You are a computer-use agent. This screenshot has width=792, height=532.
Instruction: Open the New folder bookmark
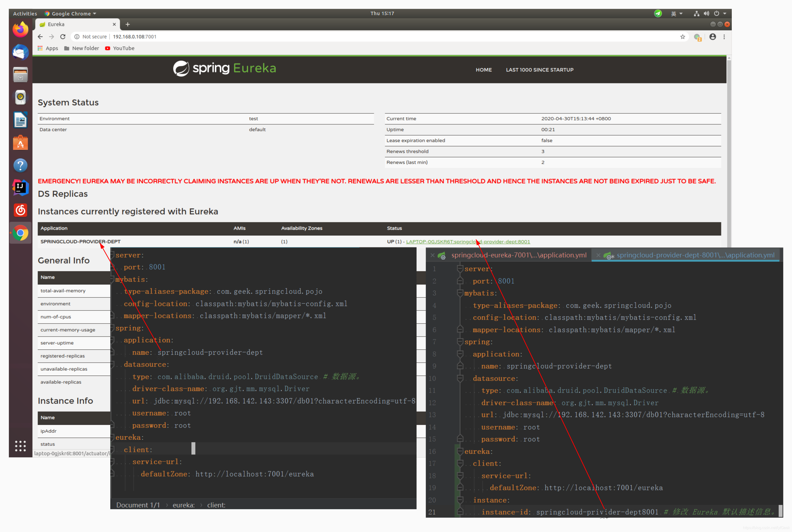tap(81, 48)
